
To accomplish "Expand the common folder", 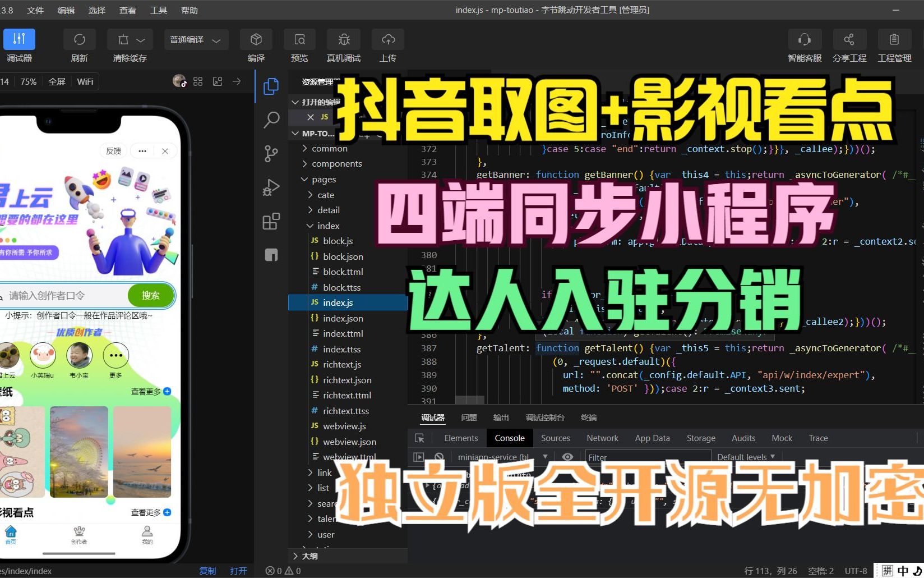I will point(330,148).
